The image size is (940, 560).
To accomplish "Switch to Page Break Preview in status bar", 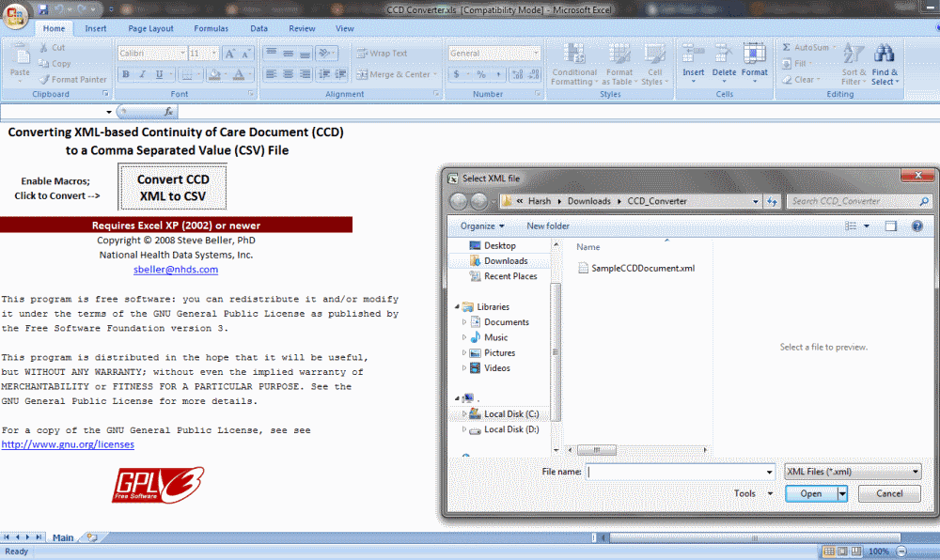I will point(856,551).
